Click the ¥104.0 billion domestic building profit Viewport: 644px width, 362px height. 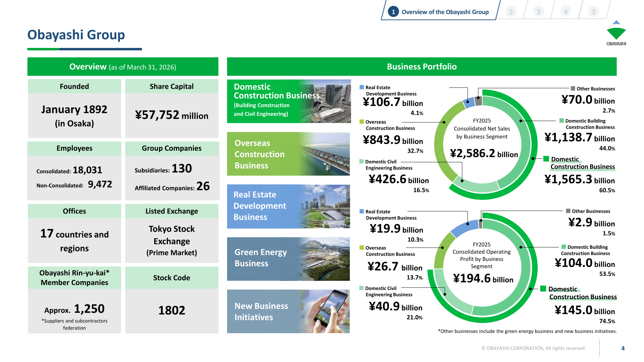[585, 263]
